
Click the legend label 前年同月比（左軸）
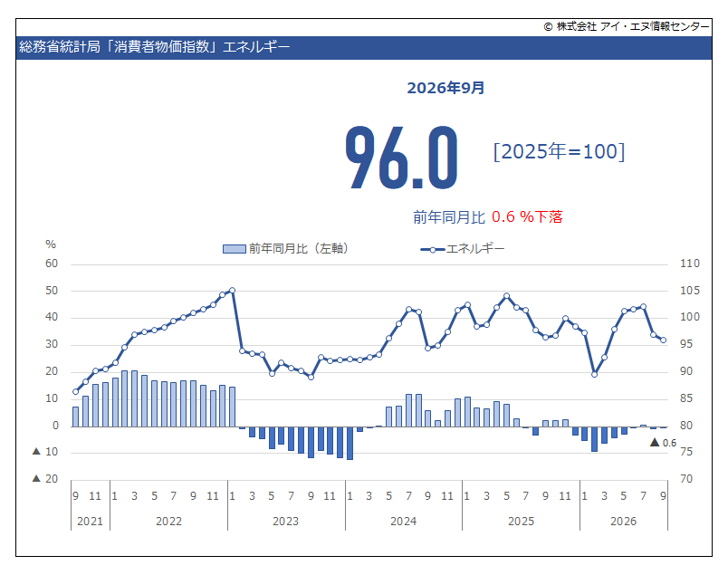(x=299, y=248)
